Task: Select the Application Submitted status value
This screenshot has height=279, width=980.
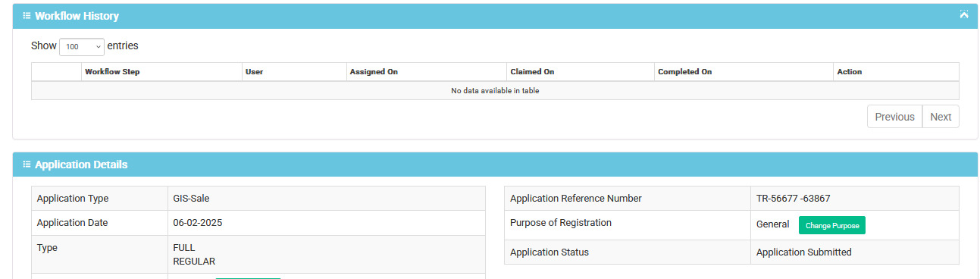Action: pos(804,252)
